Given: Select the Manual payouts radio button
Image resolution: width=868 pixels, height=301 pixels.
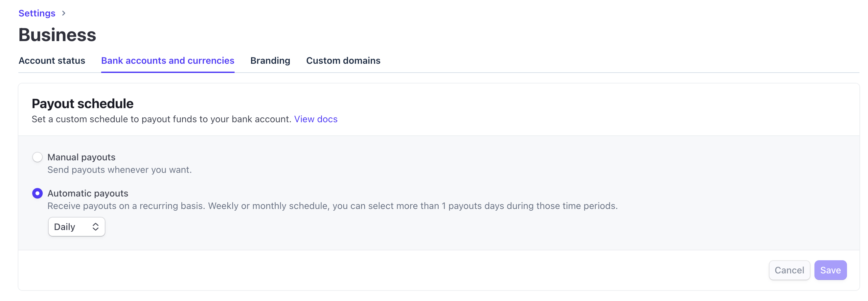Looking at the screenshot, I should coord(37,157).
